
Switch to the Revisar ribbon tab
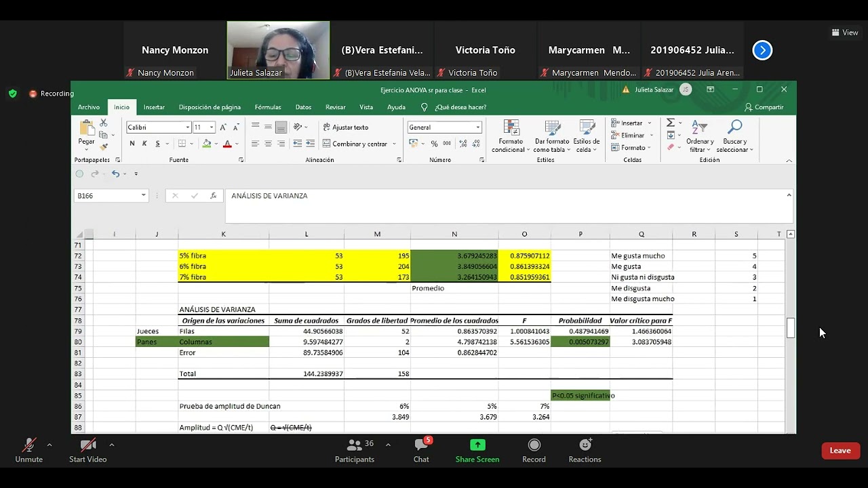coord(336,107)
